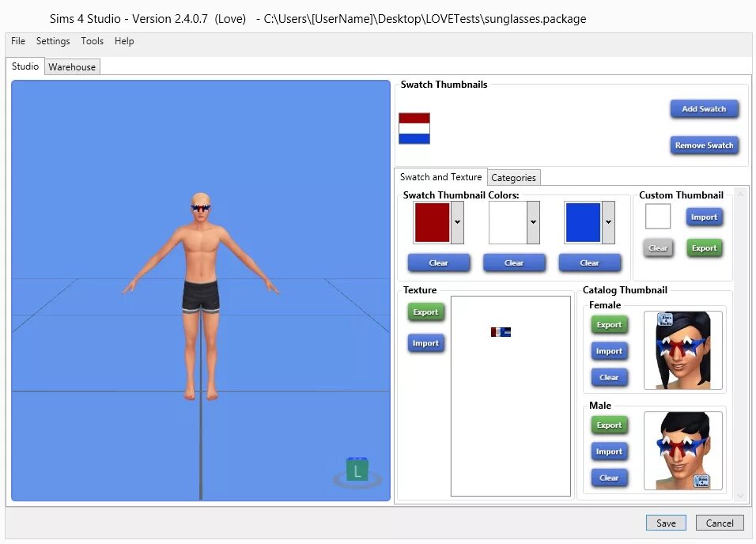756x544 pixels.
Task: Switch to the Warehouse tab
Action: click(x=72, y=67)
